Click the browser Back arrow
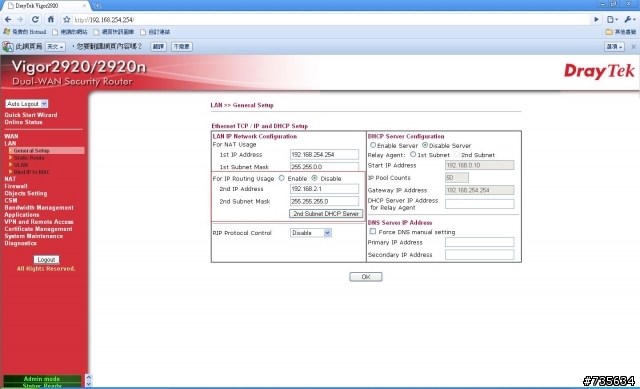 [8, 19]
